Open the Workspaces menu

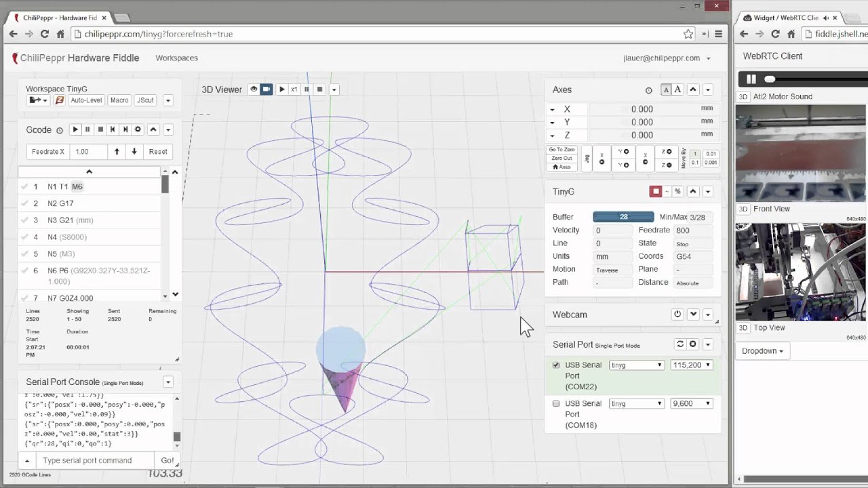point(176,58)
